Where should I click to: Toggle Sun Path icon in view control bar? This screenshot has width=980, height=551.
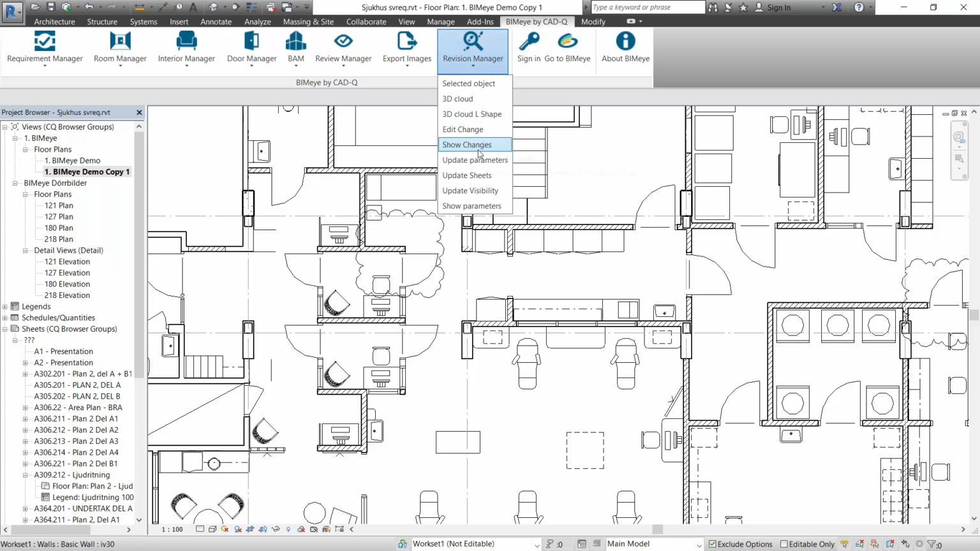pos(225,529)
